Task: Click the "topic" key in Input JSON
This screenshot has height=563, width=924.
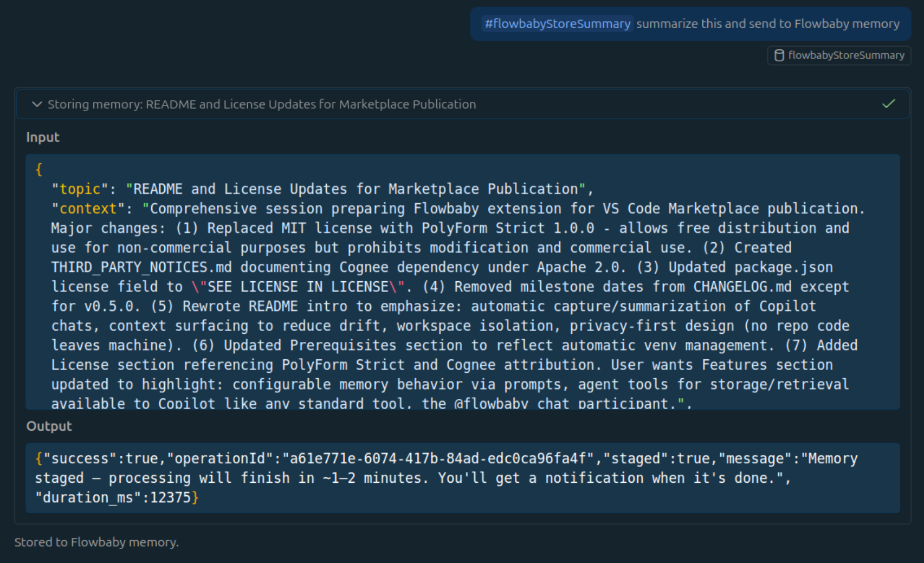Action: 80,189
